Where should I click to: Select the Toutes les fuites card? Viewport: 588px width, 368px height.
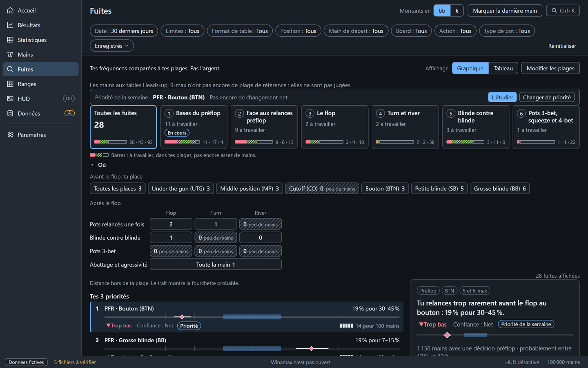pyautogui.click(x=123, y=127)
